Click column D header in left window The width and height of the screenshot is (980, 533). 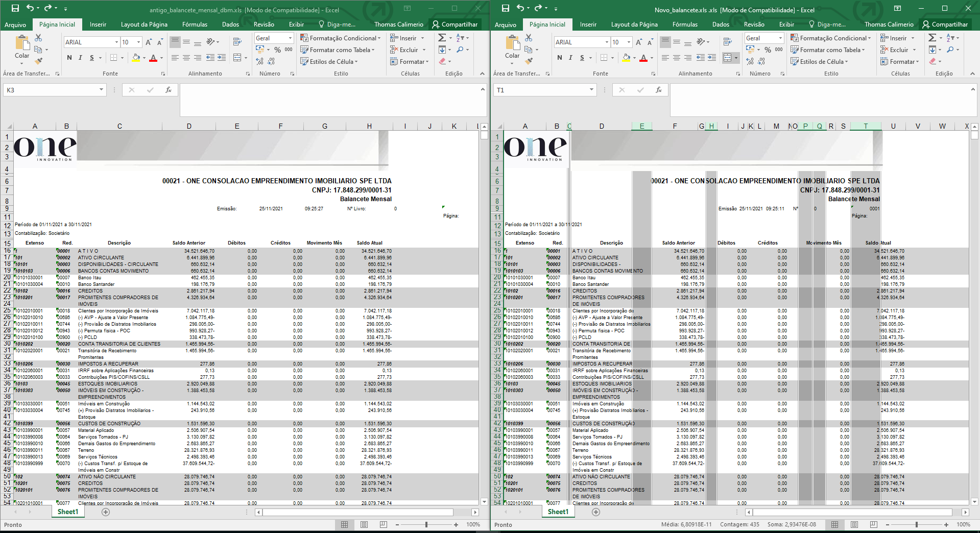189,126
